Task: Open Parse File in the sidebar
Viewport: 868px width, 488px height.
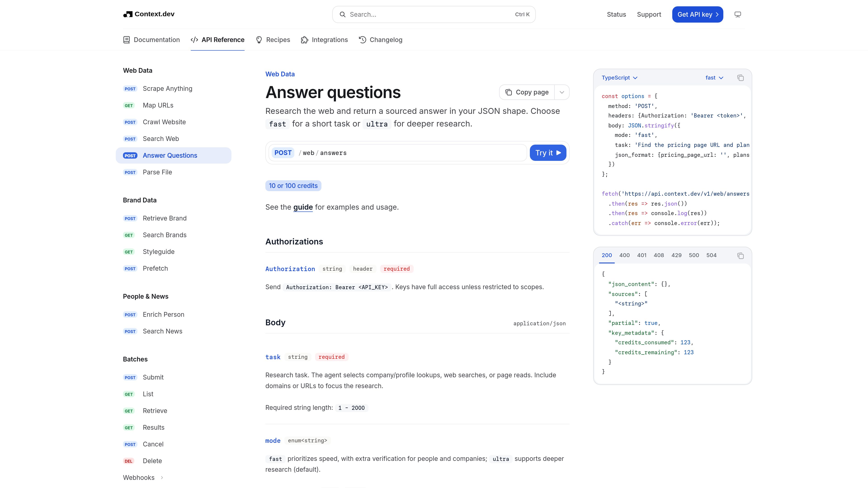Action: (x=173, y=172)
